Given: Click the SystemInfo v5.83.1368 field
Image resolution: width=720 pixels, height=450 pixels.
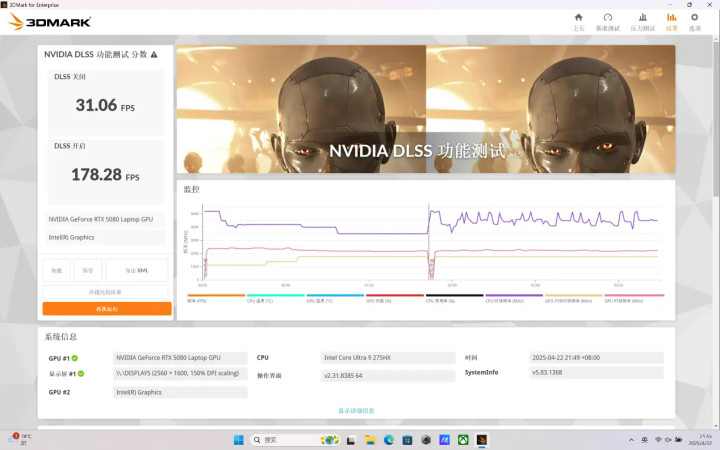Looking at the screenshot, I should (596, 372).
